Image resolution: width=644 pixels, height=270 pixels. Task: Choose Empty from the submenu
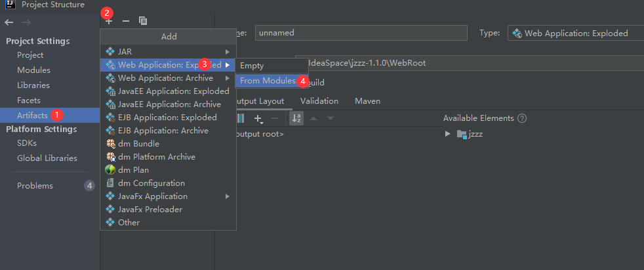tap(272, 66)
